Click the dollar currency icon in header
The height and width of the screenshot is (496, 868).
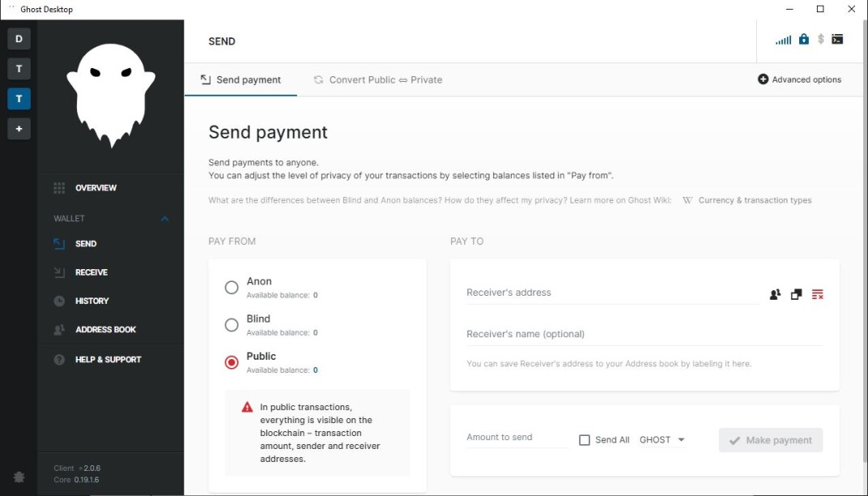(821, 40)
